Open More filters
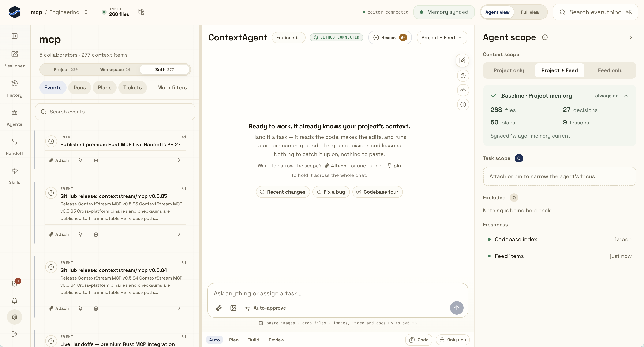The height and width of the screenshot is (347, 644). click(172, 87)
